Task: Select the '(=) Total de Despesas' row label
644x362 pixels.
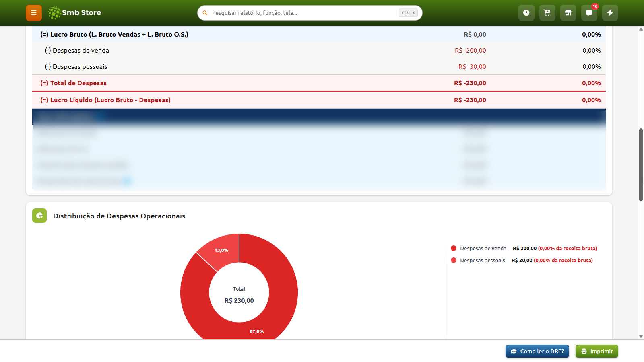Action: (x=73, y=83)
